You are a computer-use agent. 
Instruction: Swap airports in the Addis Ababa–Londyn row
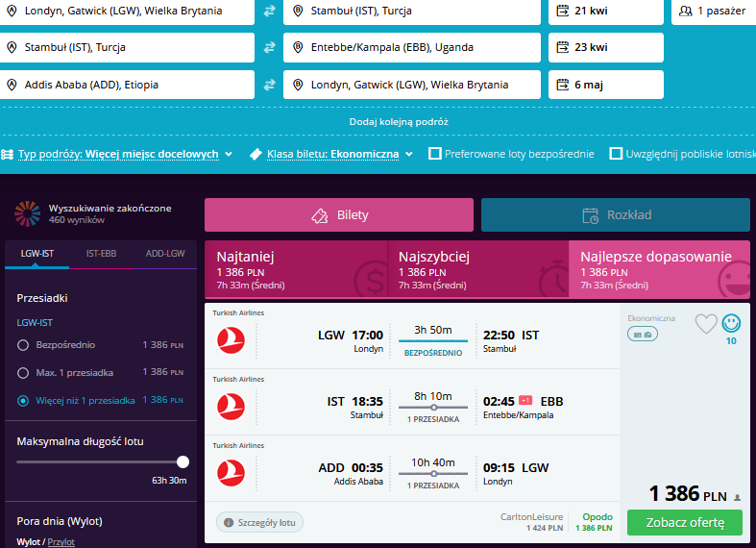tap(269, 85)
